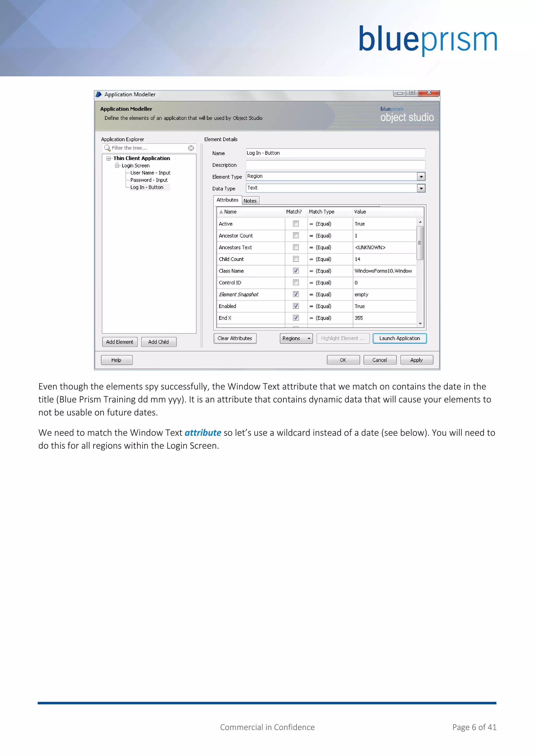Switch to the Notes tab
535x756 pixels.
pos(250,201)
